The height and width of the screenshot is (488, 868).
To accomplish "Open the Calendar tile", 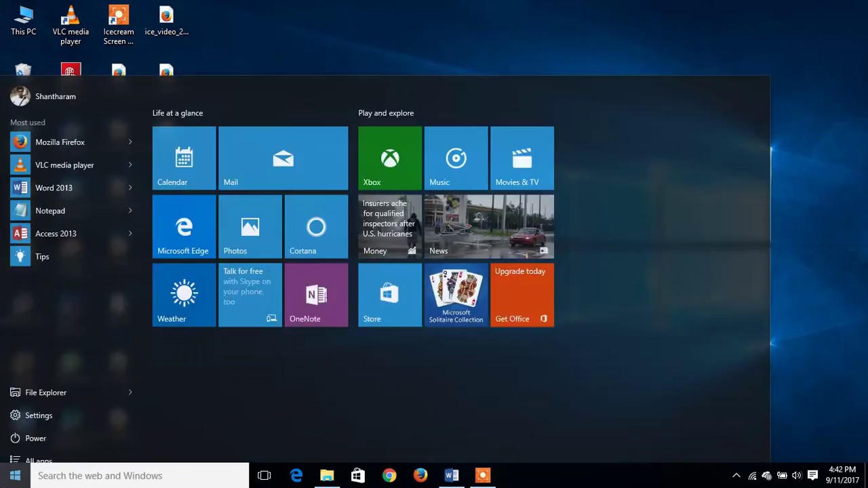I will (184, 158).
